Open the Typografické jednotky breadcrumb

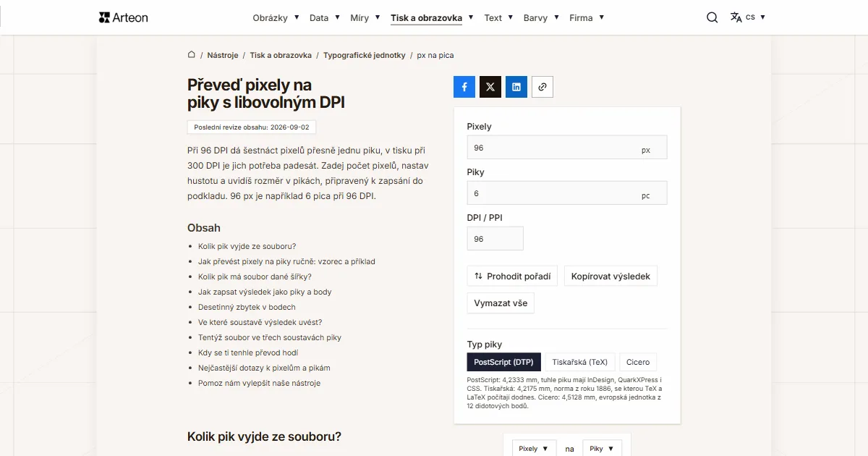(365, 55)
